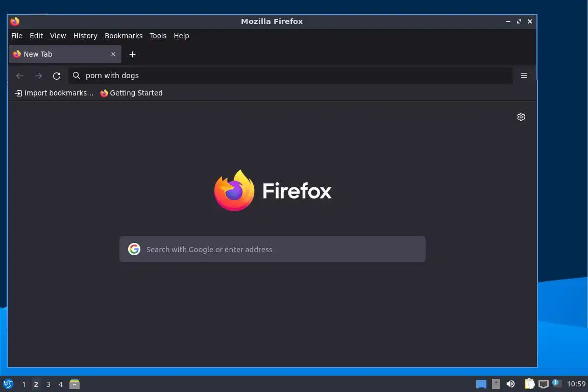This screenshot has width=588, height=392.
Task: Open a new tab with the plus button
Action: point(132,55)
